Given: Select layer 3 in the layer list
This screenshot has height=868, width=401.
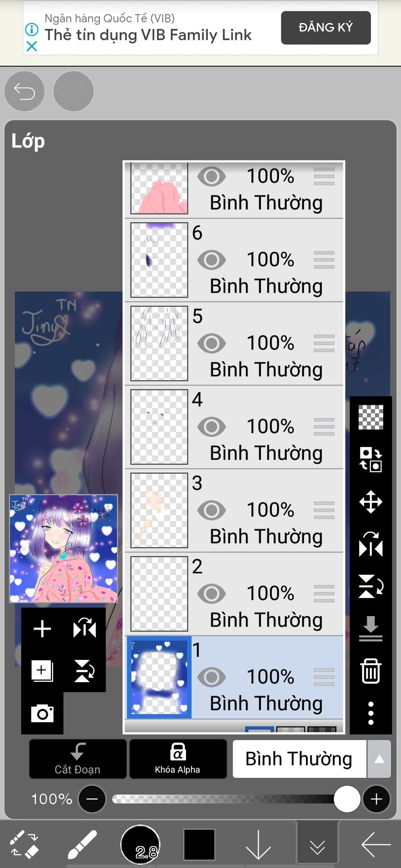Looking at the screenshot, I should tap(234, 510).
